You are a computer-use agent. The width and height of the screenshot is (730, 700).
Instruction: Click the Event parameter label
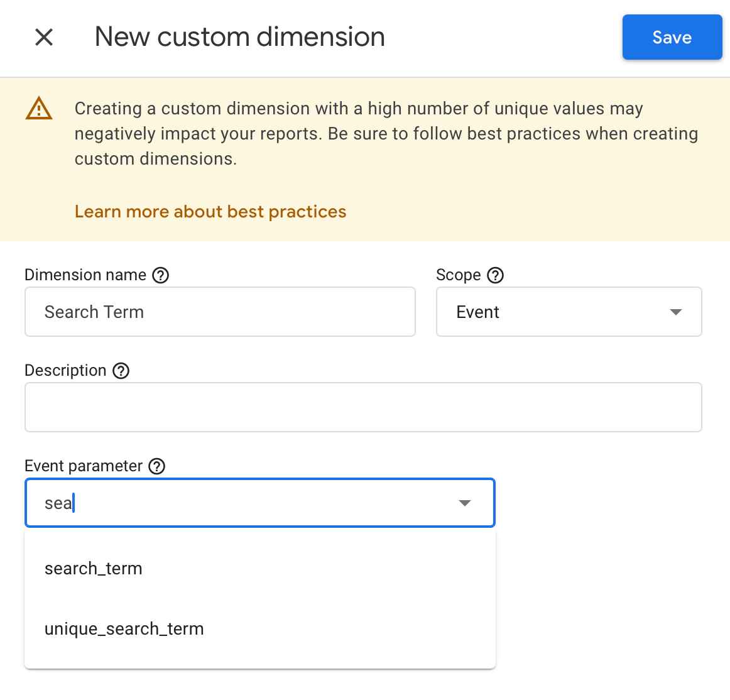[84, 466]
